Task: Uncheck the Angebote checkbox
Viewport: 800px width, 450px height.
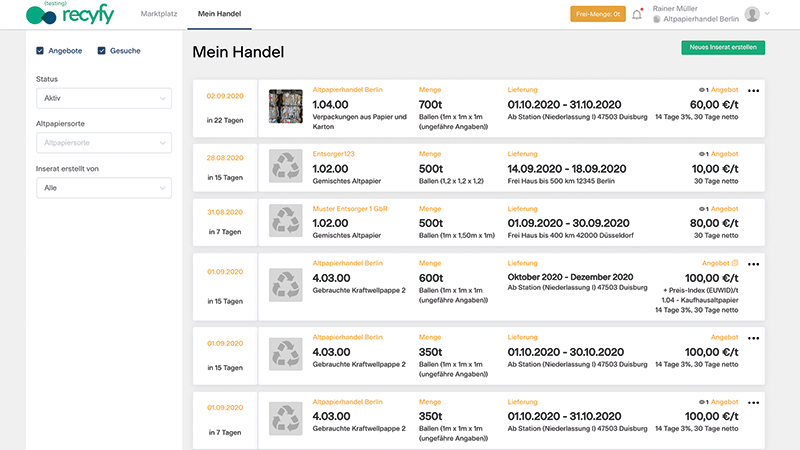Action: tap(40, 51)
